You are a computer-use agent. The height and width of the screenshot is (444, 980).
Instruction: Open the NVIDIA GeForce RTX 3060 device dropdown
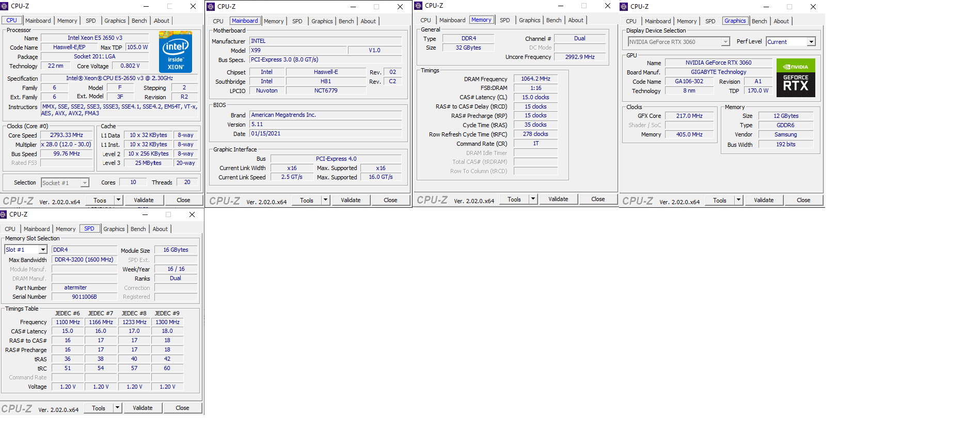[725, 42]
